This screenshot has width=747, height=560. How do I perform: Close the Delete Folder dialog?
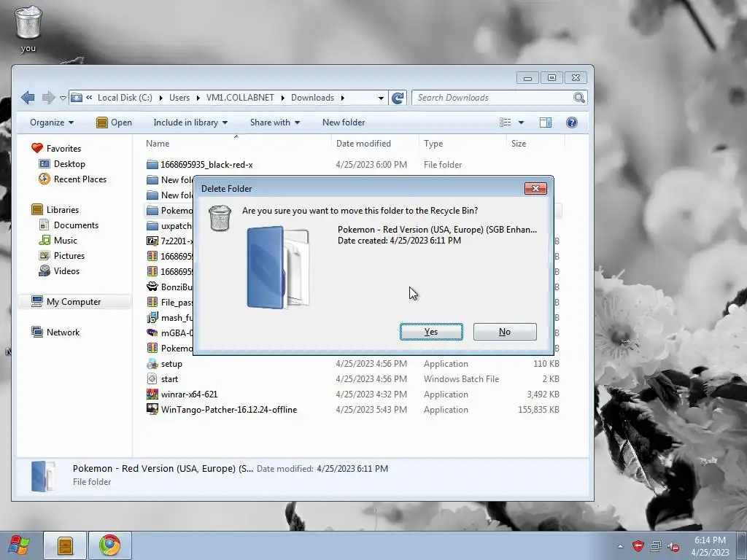point(535,189)
